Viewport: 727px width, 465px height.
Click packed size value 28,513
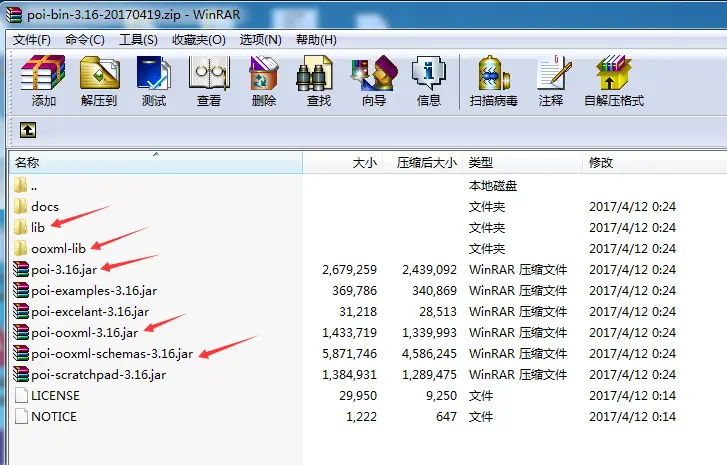tap(438, 312)
